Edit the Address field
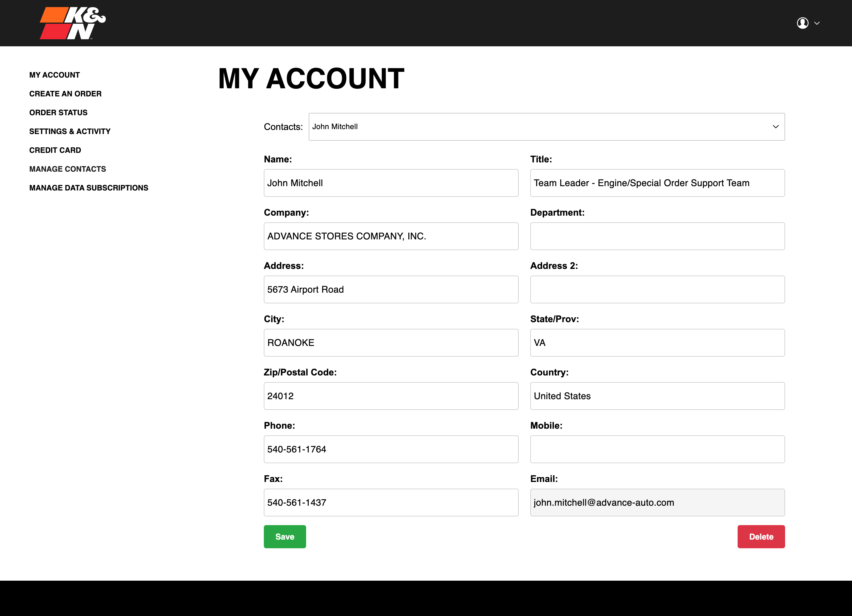The image size is (852, 616). coord(391,289)
